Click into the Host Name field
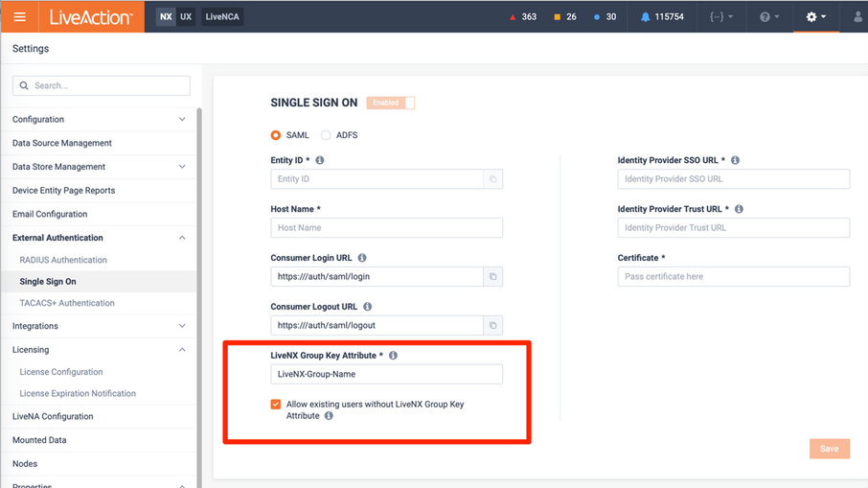Image resolution: width=868 pixels, height=488 pixels. click(x=386, y=227)
